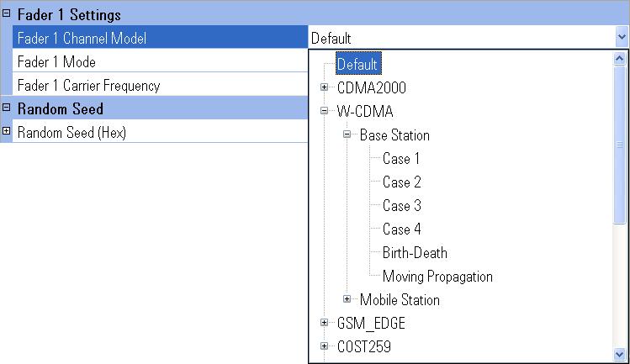Choose Case 1 under Base Station
Image resolution: width=630 pixels, height=364 pixels.
[400, 158]
